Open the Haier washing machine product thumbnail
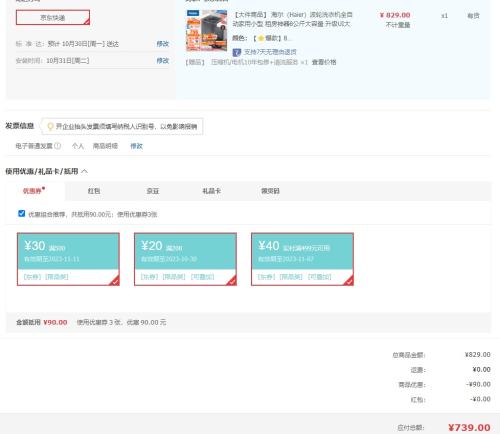Screen dimensions: 500x434 tap(207, 30)
